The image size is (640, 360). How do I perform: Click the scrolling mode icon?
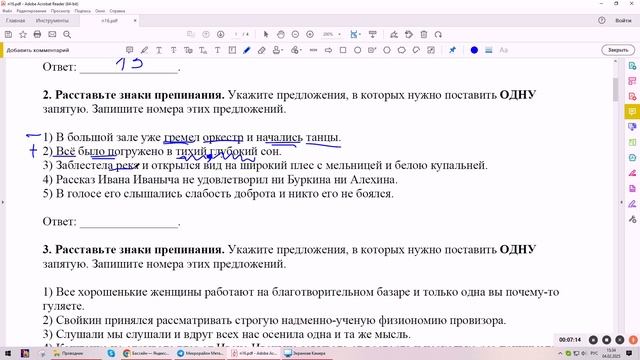373,35
